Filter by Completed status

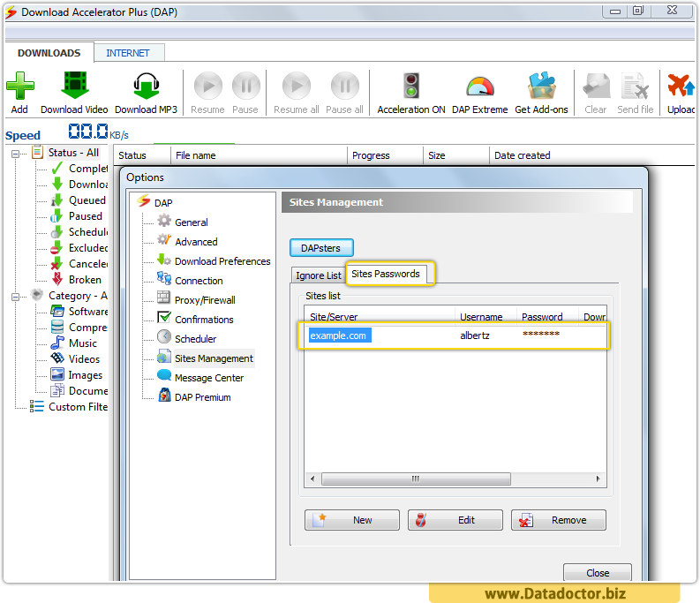[x=88, y=169]
